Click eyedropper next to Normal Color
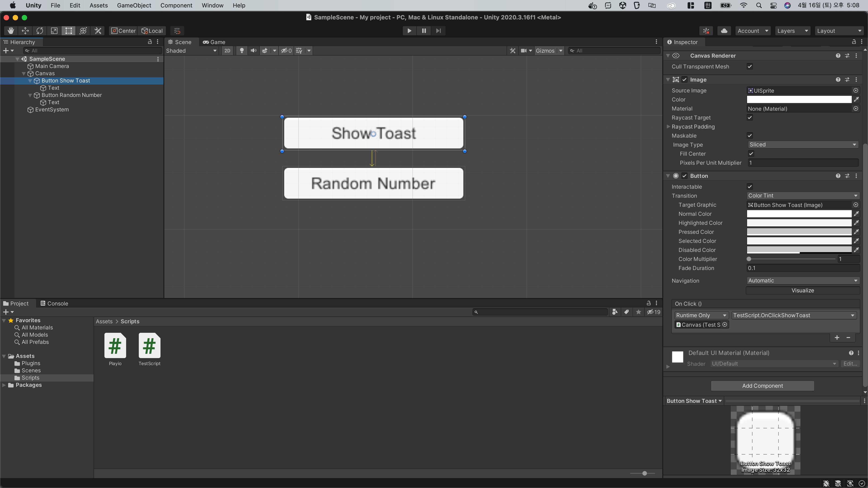Image resolution: width=868 pixels, height=488 pixels. click(856, 214)
